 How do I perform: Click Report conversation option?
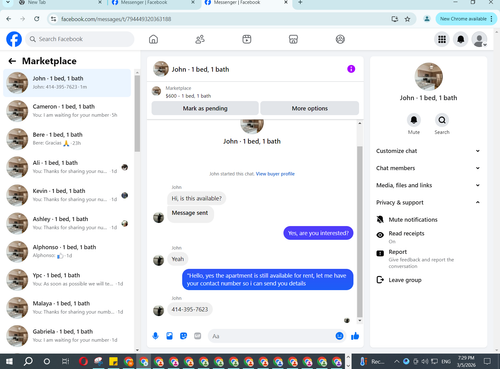[428, 259]
